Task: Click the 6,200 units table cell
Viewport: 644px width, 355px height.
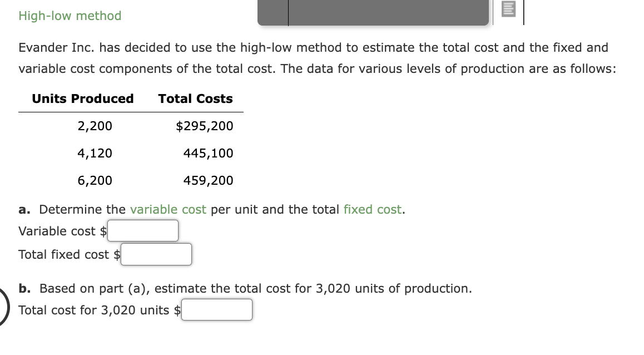Action: 95,180
